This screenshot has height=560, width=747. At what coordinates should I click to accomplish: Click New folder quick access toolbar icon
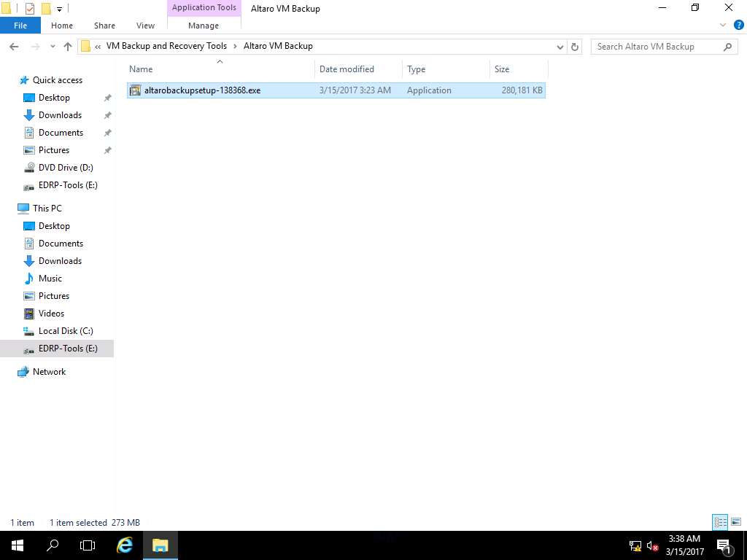point(46,8)
